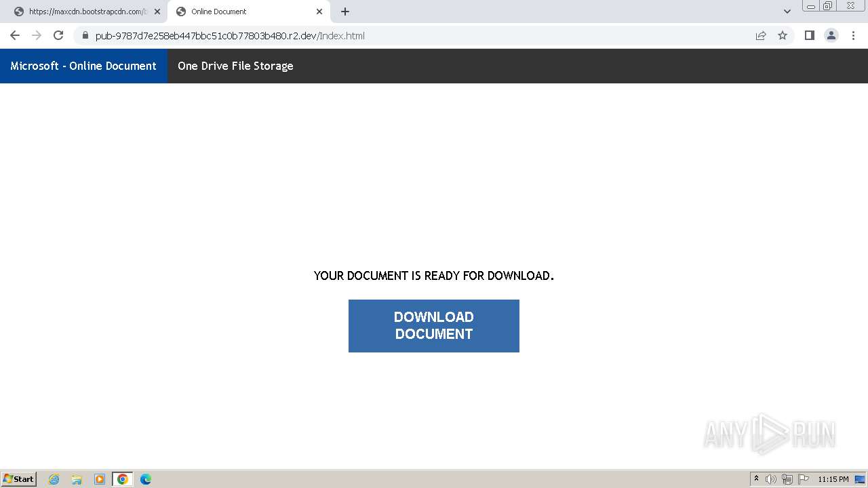Open One Drive File Storage nav item
Screen dimensions: 868x488
235,66
